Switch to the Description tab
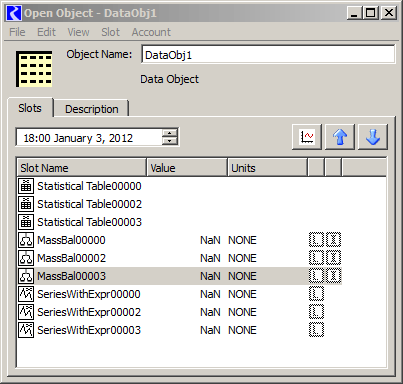 [92, 109]
